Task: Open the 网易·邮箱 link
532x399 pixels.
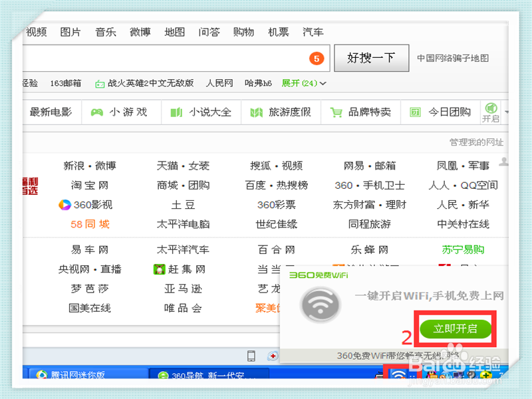Action: pyautogui.click(x=370, y=166)
